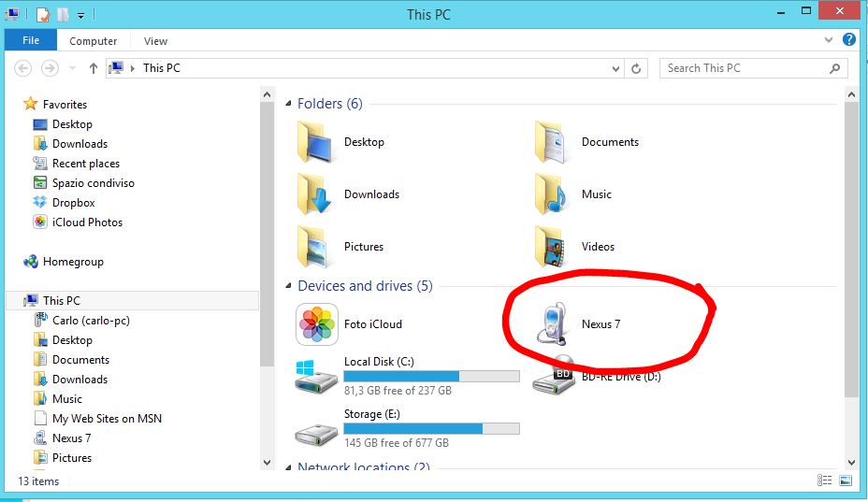The image size is (868, 502).
Task: Open the BD-RE Drive (D:) icon
Action: point(552,376)
